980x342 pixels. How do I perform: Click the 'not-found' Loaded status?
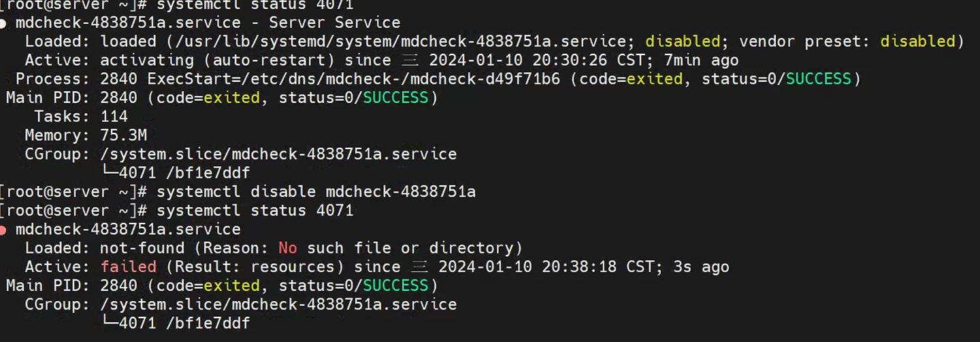coord(142,248)
